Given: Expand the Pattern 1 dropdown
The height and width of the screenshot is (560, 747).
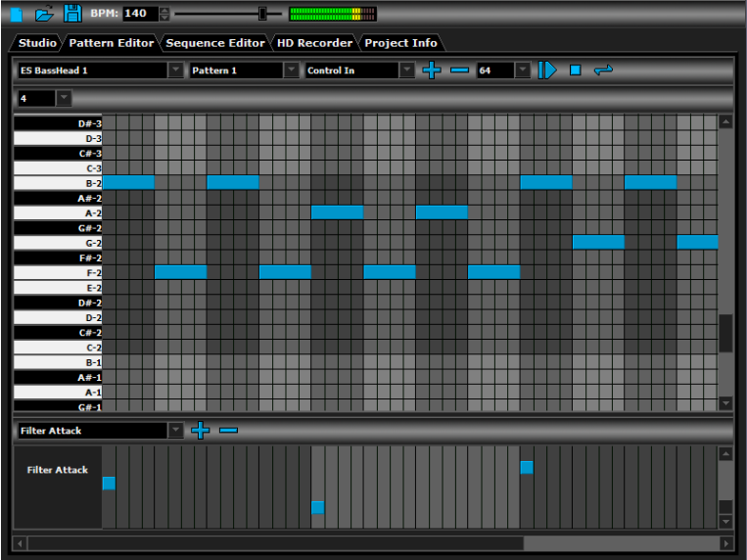Looking at the screenshot, I should (x=291, y=70).
